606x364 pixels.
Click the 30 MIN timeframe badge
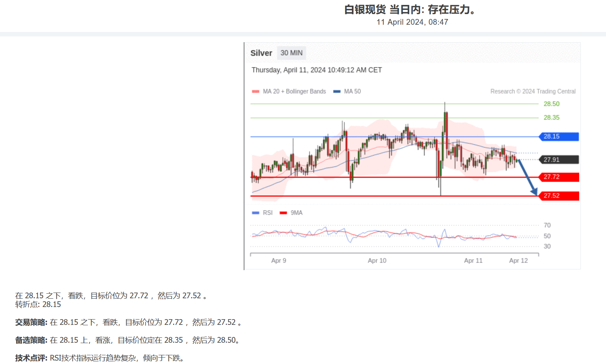[291, 53]
